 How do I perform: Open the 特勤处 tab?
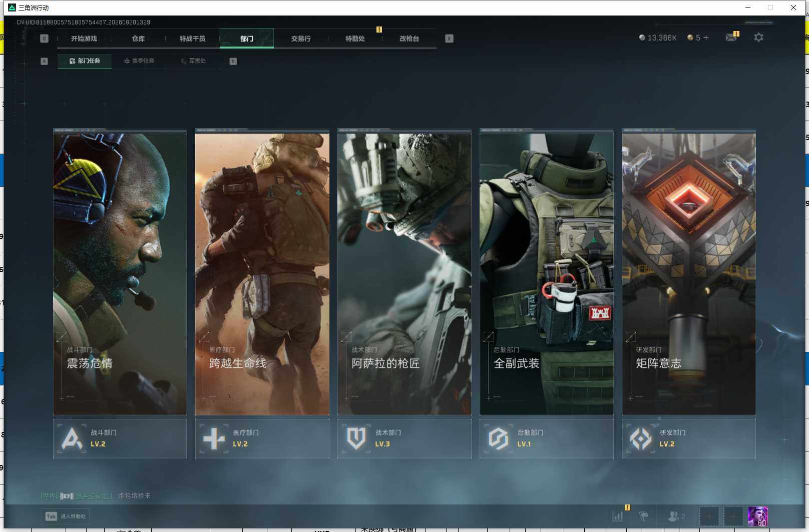[355, 39]
